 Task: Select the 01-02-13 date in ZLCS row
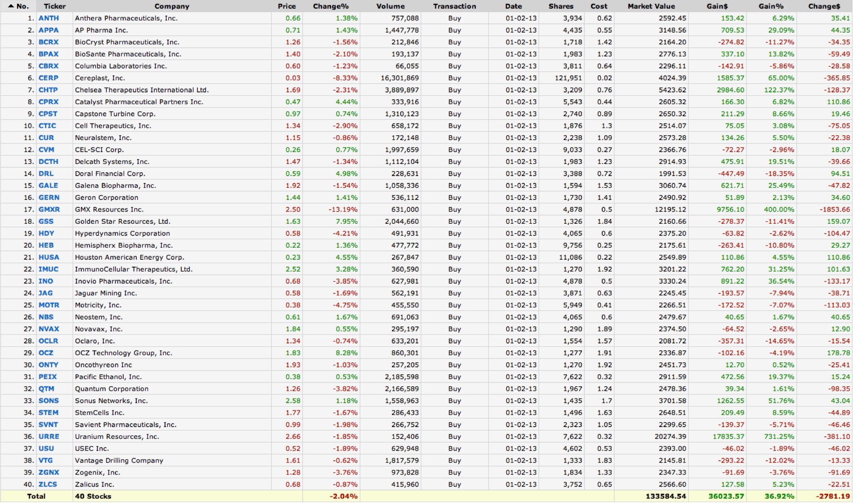pyautogui.click(x=521, y=485)
